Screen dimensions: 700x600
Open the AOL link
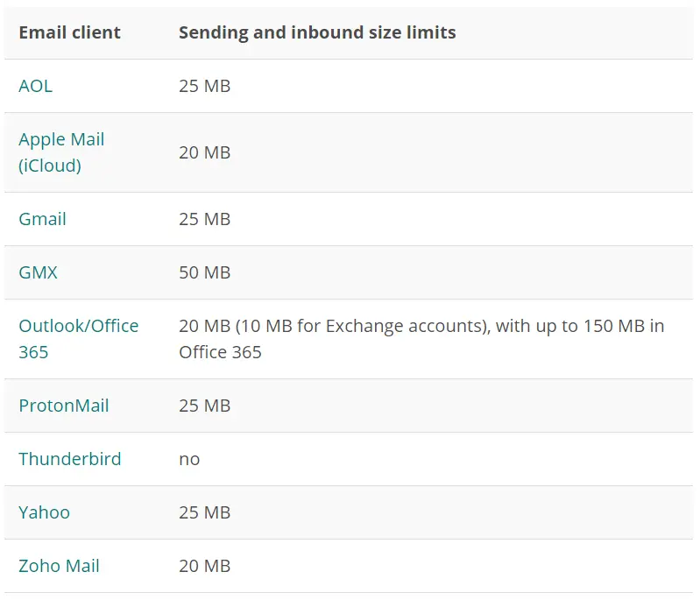35,86
